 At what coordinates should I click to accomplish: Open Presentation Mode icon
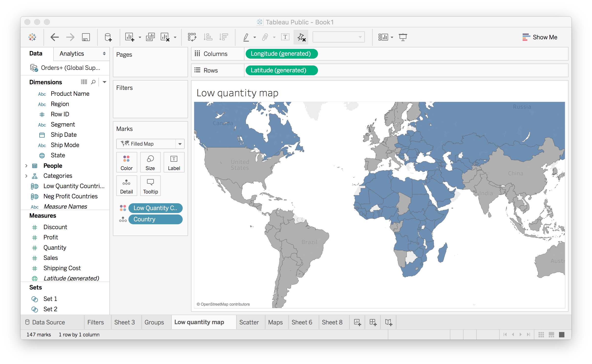tap(403, 37)
